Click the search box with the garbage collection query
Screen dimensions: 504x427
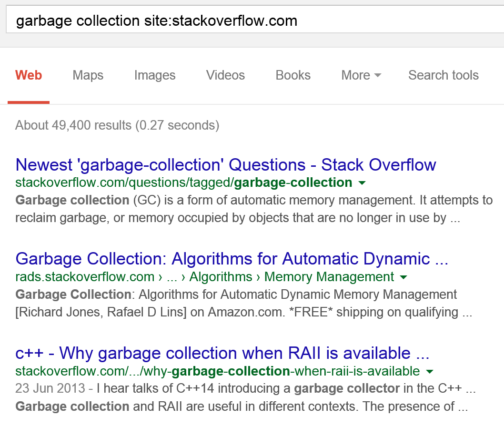[255, 19]
